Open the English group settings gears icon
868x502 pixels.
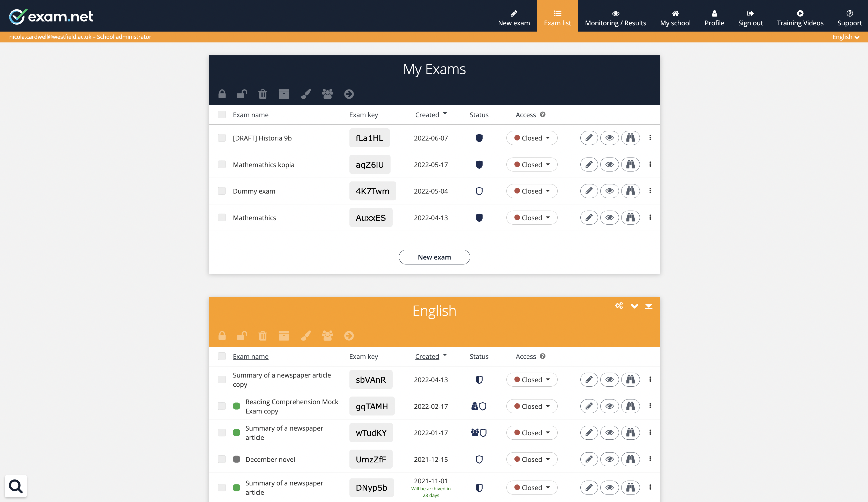coord(619,306)
